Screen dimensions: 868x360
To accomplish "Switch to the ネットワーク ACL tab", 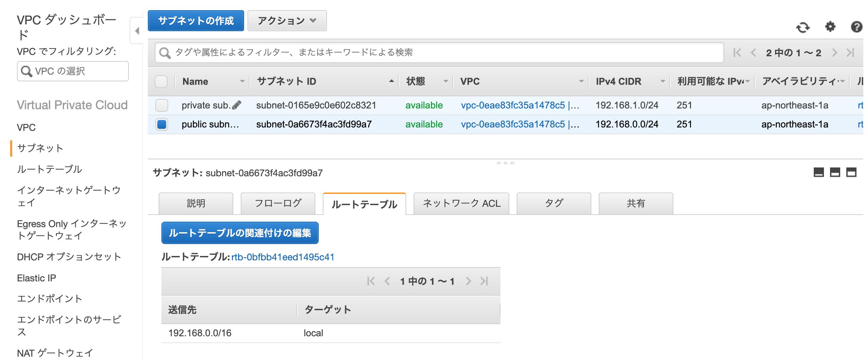I will coord(462,203).
